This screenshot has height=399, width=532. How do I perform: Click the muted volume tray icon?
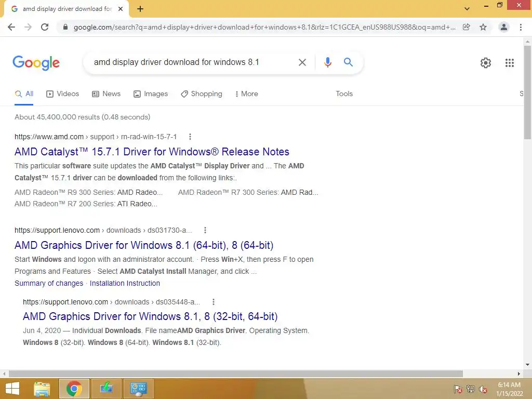coord(483,389)
